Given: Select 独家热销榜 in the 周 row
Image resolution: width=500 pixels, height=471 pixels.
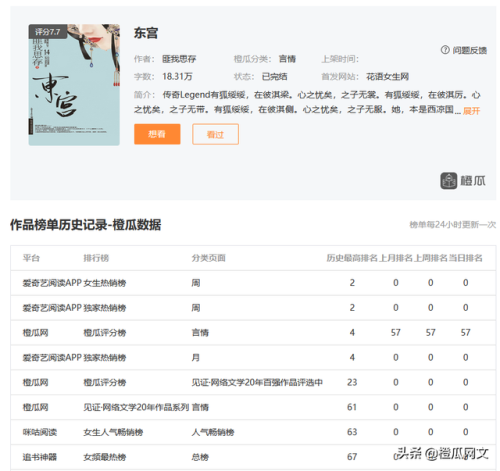Looking at the screenshot, I should (105, 308).
